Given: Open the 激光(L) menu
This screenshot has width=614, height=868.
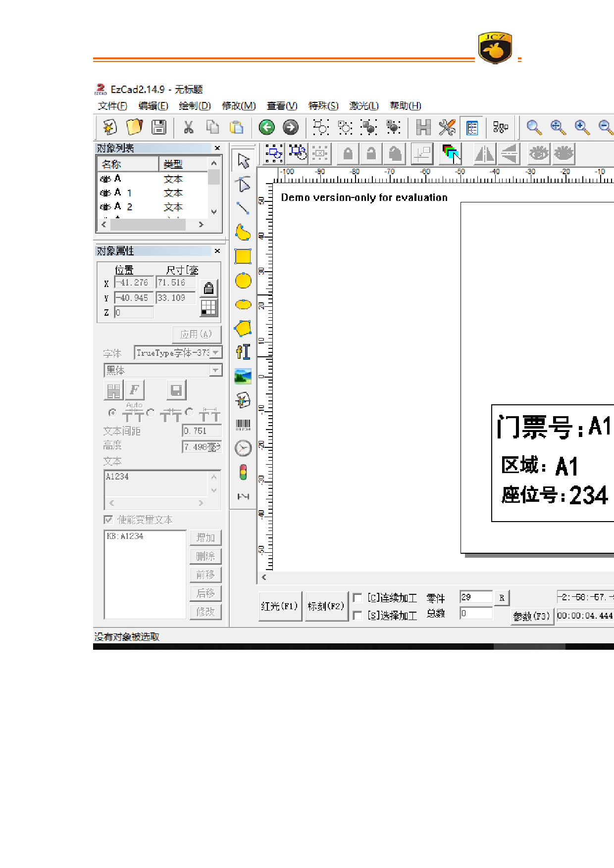Looking at the screenshot, I should (x=364, y=105).
